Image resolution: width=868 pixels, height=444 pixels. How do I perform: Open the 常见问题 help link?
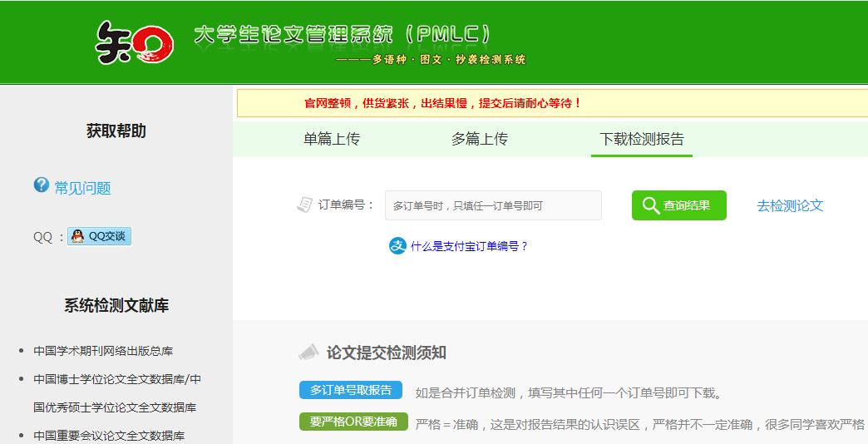pos(82,188)
